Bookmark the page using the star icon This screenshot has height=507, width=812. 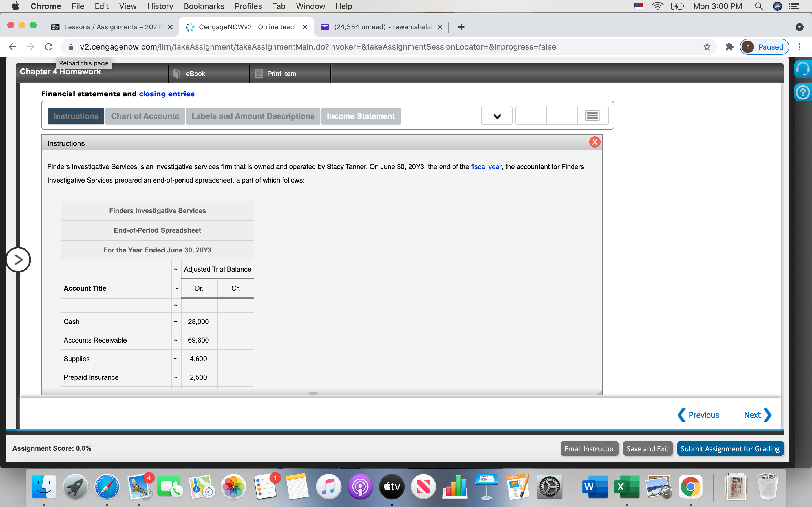click(x=707, y=47)
